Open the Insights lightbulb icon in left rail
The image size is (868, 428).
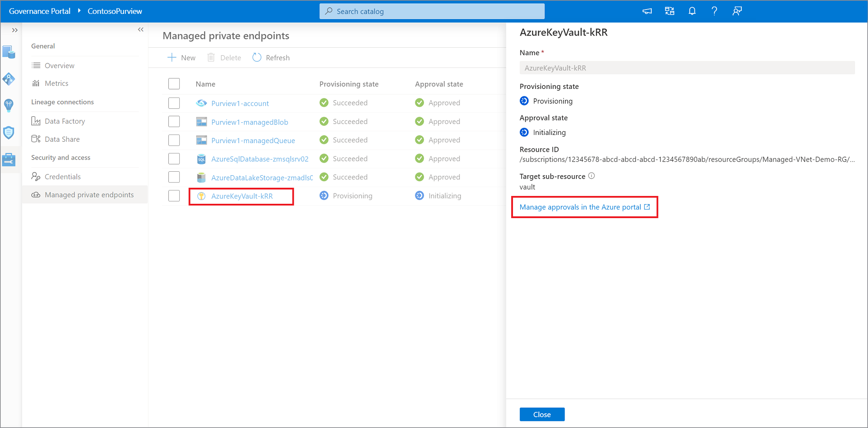(9, 105)
